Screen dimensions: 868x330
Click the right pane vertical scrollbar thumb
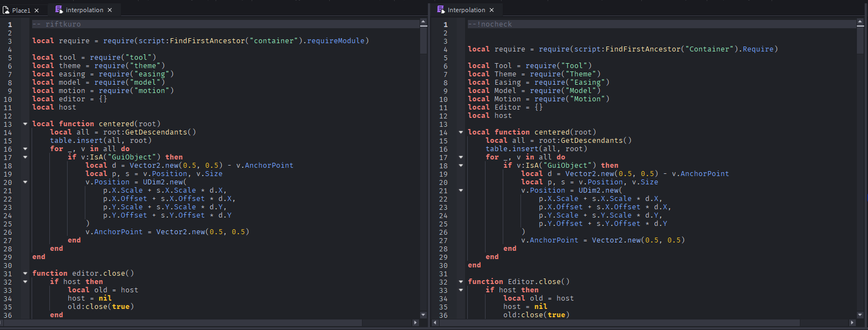(859, 40)
